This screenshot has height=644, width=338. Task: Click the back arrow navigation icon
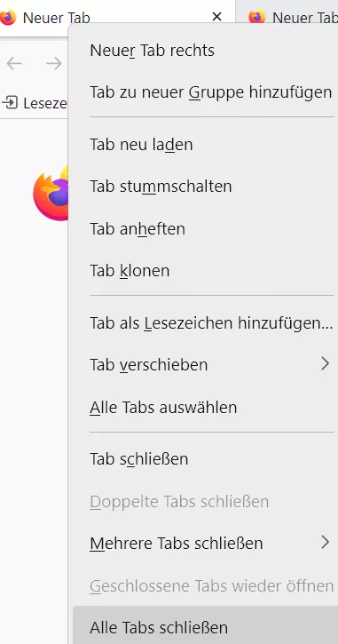pyautogui.click(x=14, y=63)
